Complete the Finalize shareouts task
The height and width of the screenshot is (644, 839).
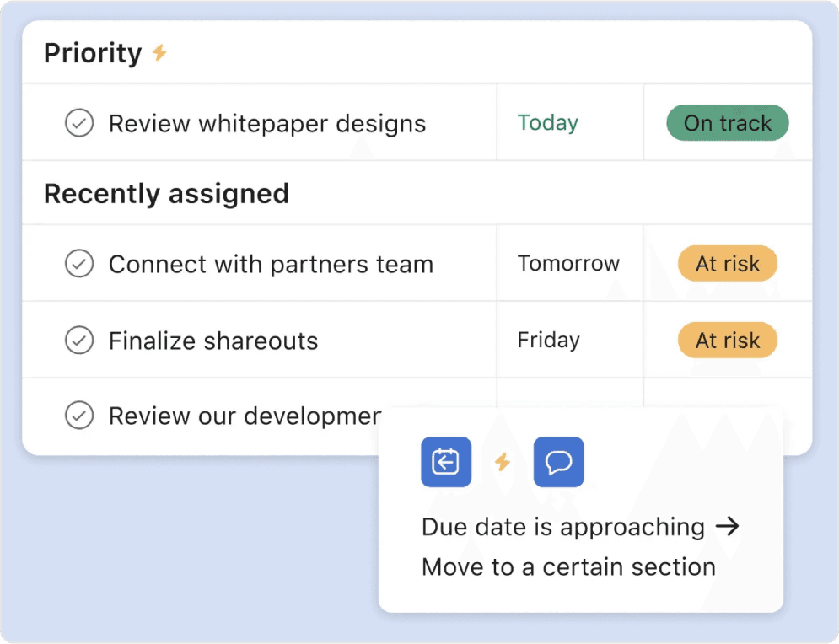click(x=79, y=341)
